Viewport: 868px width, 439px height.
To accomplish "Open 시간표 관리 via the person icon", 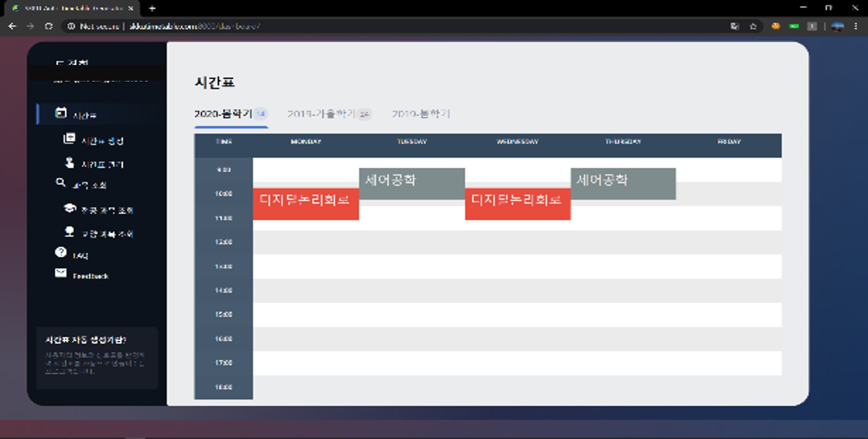I will 70,163.
